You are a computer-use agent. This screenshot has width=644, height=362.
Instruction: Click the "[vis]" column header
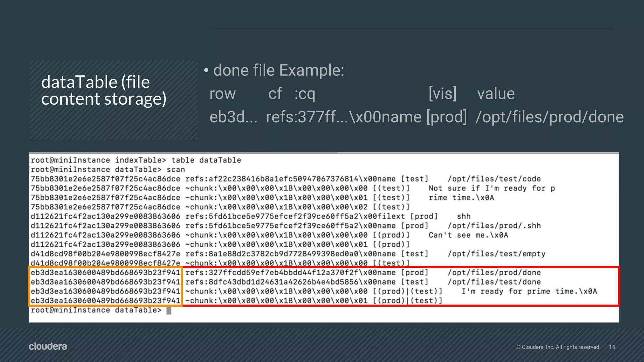(442, 94)
